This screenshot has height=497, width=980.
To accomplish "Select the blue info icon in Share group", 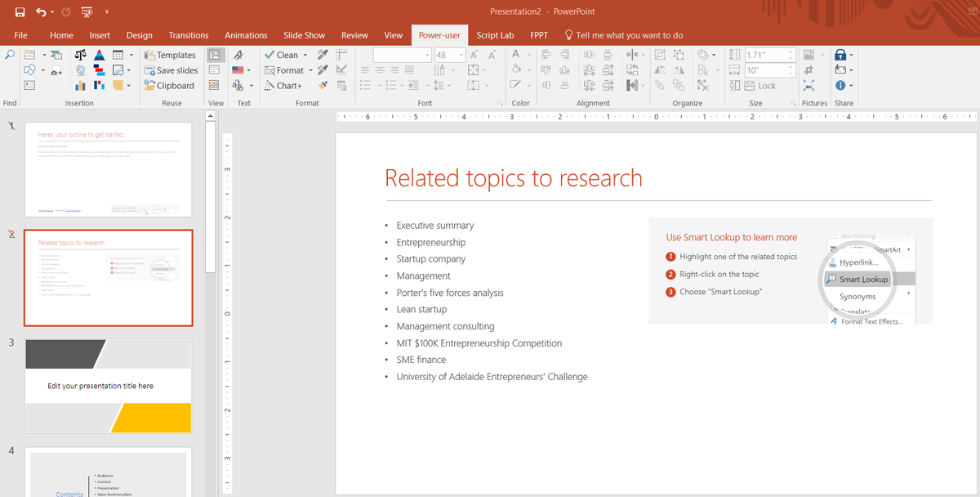I will [x=840, y=85].
